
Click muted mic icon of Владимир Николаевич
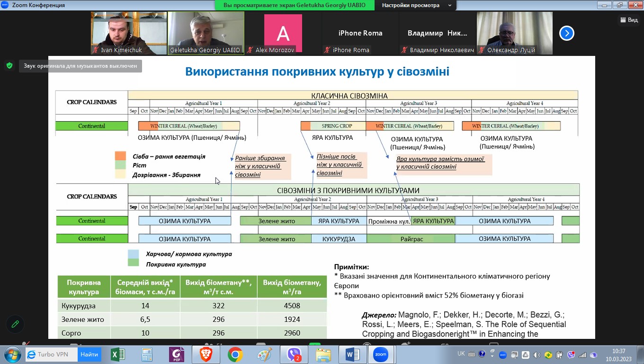point(405,50)
